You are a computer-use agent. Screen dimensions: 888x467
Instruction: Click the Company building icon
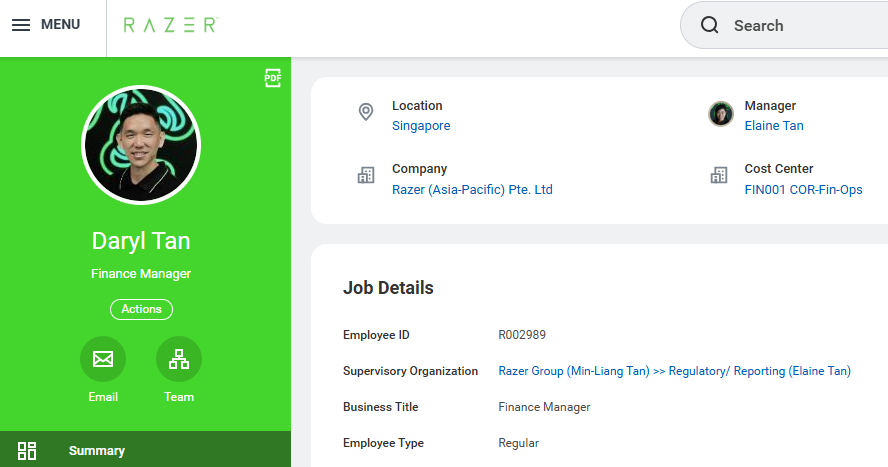tap(366, 175)
